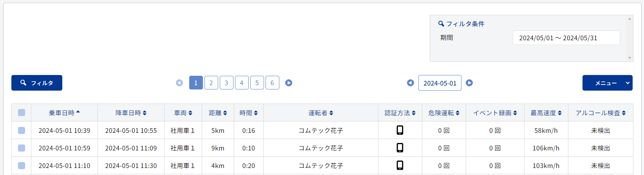Sort by 乗車日時 column arrow
The width and height of the screenshot is (644, 175).
pyautogui.click(x=78, y=112)
